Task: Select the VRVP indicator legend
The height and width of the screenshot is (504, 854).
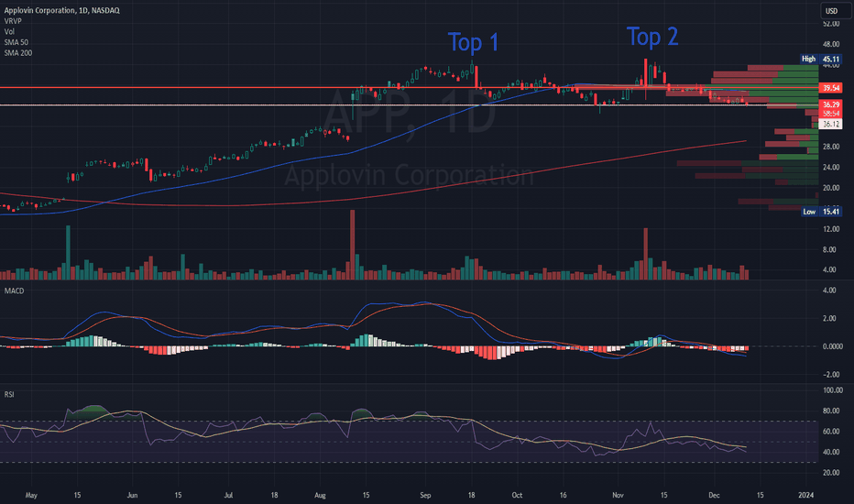Action: pos(13,21)
